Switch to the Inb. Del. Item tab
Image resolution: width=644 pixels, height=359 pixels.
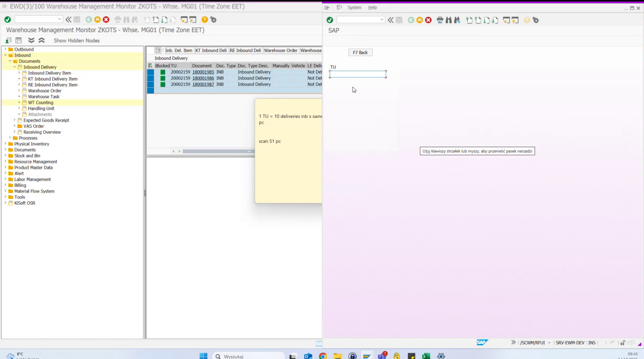coord(179,50)
